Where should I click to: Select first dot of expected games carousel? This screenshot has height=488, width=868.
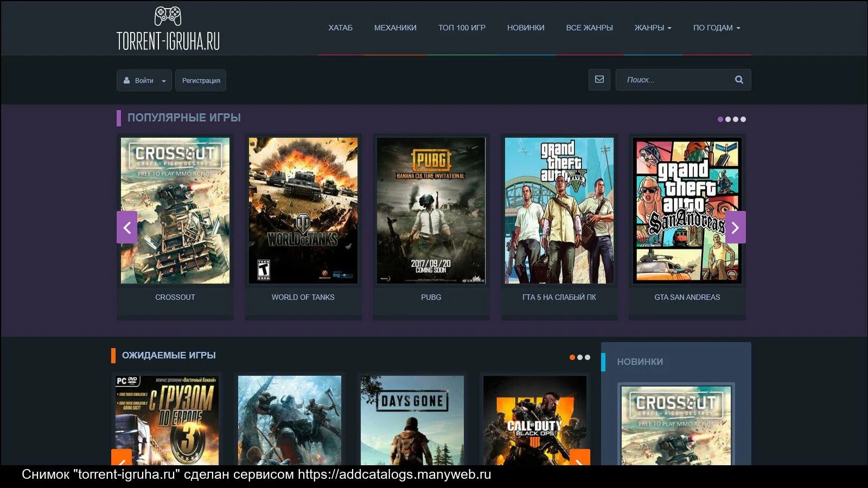tap(572, 357)
